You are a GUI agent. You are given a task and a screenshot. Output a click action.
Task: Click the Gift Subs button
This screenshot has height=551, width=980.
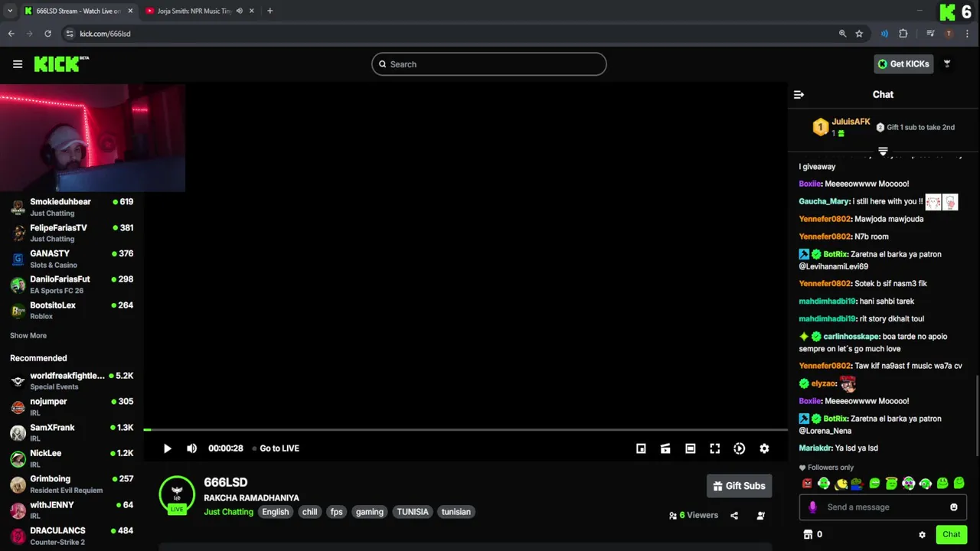pos(739,486)
